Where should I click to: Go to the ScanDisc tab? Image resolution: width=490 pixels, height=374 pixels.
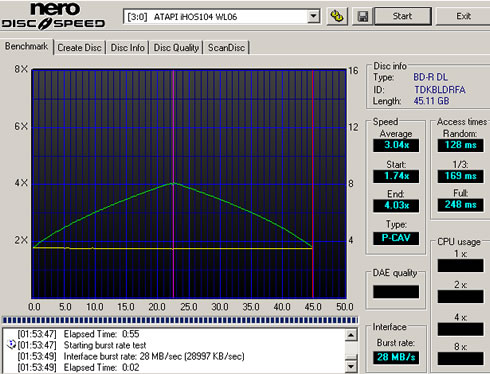click(x=226, y=48)
